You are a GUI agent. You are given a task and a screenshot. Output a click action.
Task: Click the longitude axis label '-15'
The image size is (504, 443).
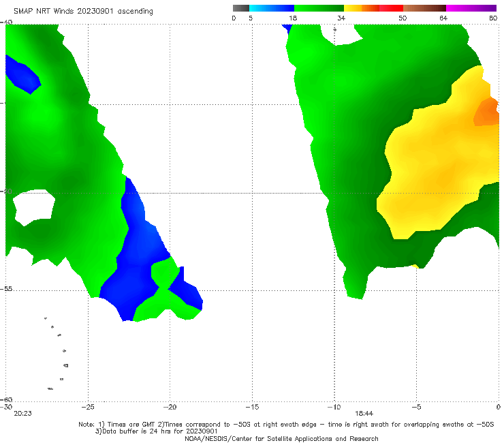(x=252, y=407)
